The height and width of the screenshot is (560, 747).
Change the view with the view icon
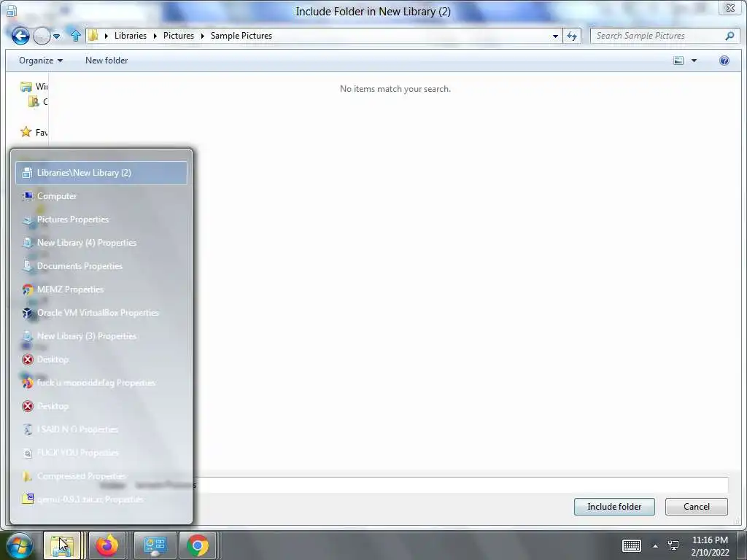(x=678, y=61)
